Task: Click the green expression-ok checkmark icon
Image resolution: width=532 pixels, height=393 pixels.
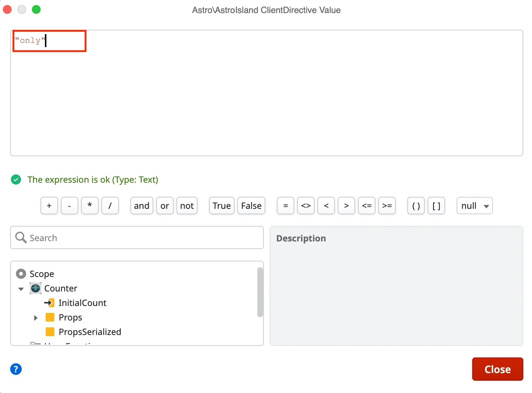Action: click(x=16, y=179)
